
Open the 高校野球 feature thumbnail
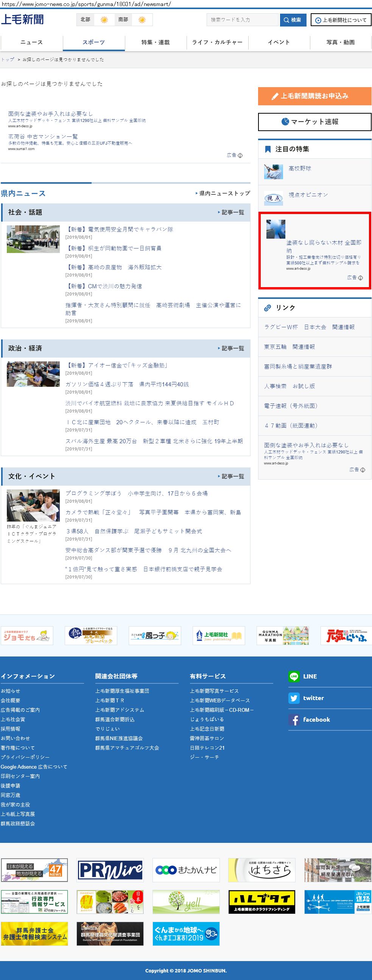(274, 172)
